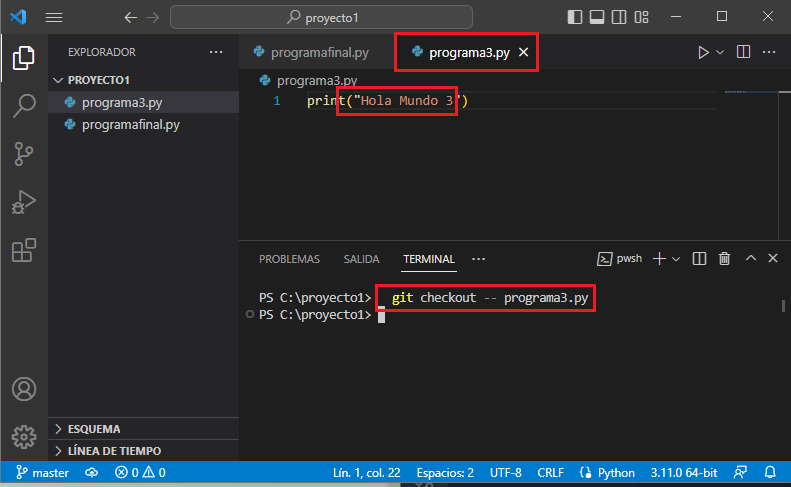Click the master branch in status bar
This screenshot has width=791, height=487.
(42, 473)
